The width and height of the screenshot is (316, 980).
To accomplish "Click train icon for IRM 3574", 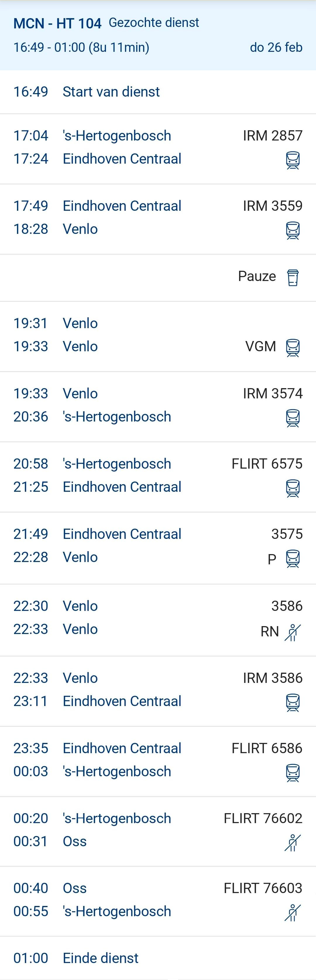I will 292,418.
